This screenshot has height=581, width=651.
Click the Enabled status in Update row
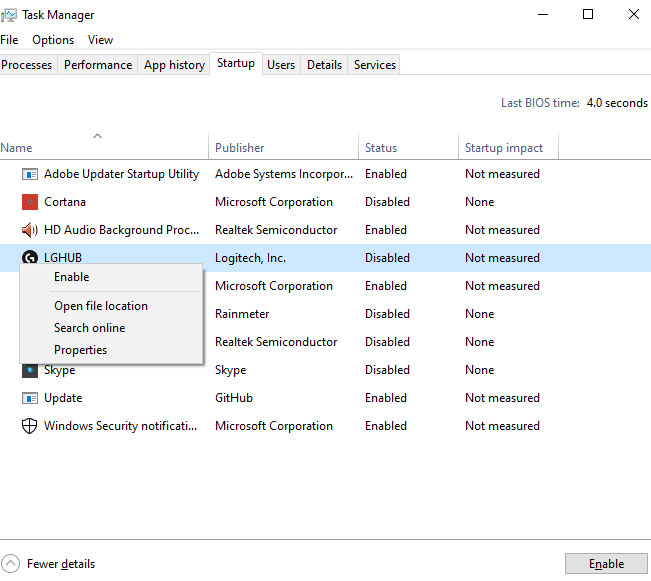pyautogui.click(x=386, y=398)
